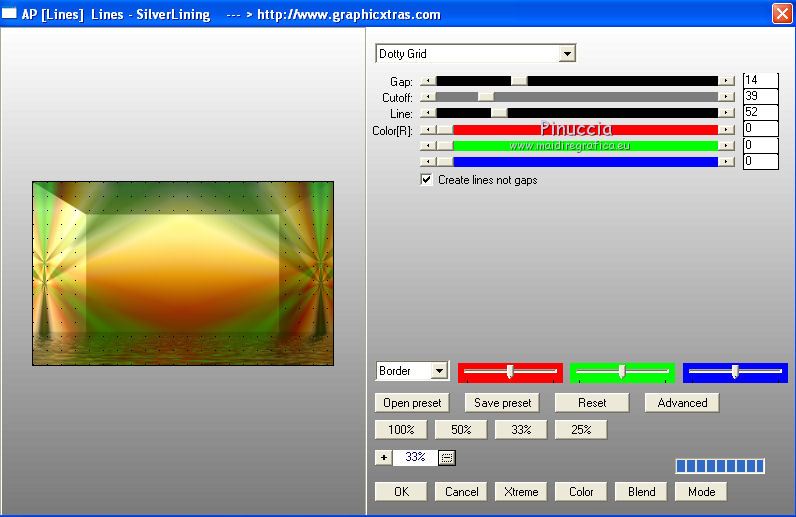Click the current zoom value 33% field
The width and height of the screenshot is (796, 517).
[415, 458]
